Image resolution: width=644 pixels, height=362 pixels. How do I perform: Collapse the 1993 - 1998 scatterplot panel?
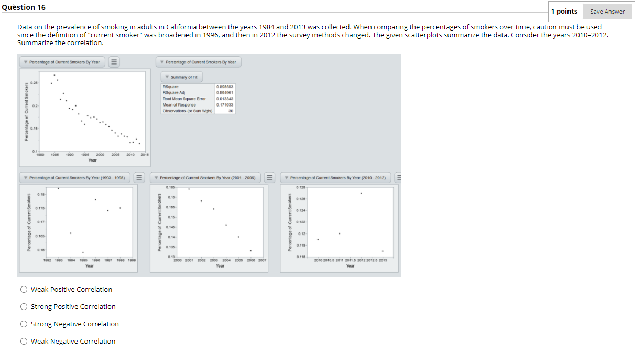pos(26,178)
